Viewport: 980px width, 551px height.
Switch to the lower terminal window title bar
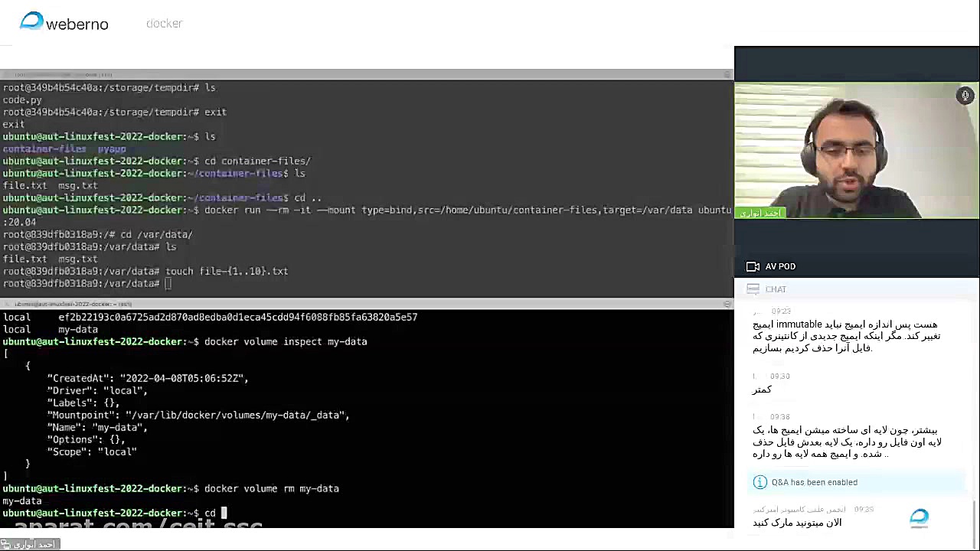pyautogui.click(x=367, y=304)
